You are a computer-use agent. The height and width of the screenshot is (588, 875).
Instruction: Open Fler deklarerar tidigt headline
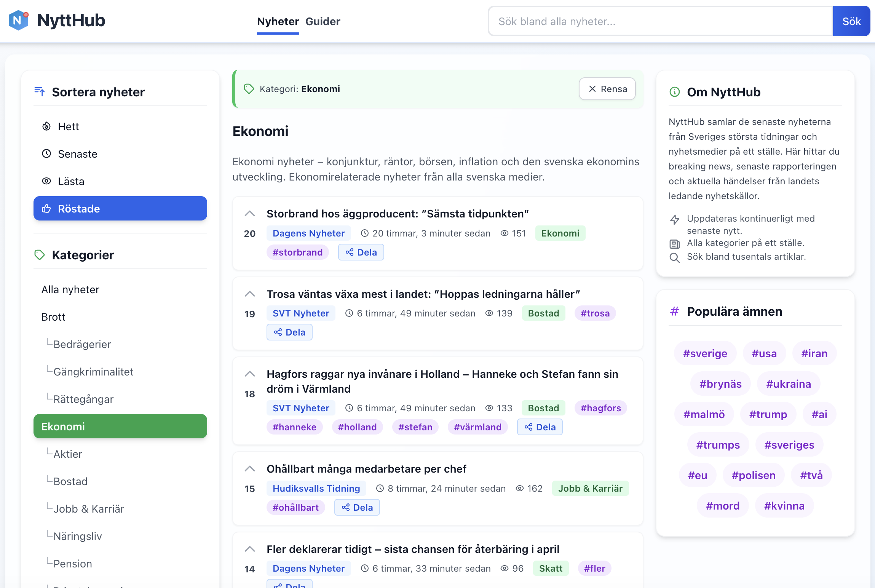click(413, 549)
